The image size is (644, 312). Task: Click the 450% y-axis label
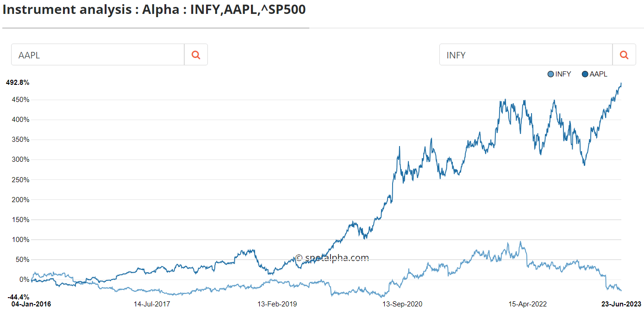pyautogui.click(x=21, y=100)
